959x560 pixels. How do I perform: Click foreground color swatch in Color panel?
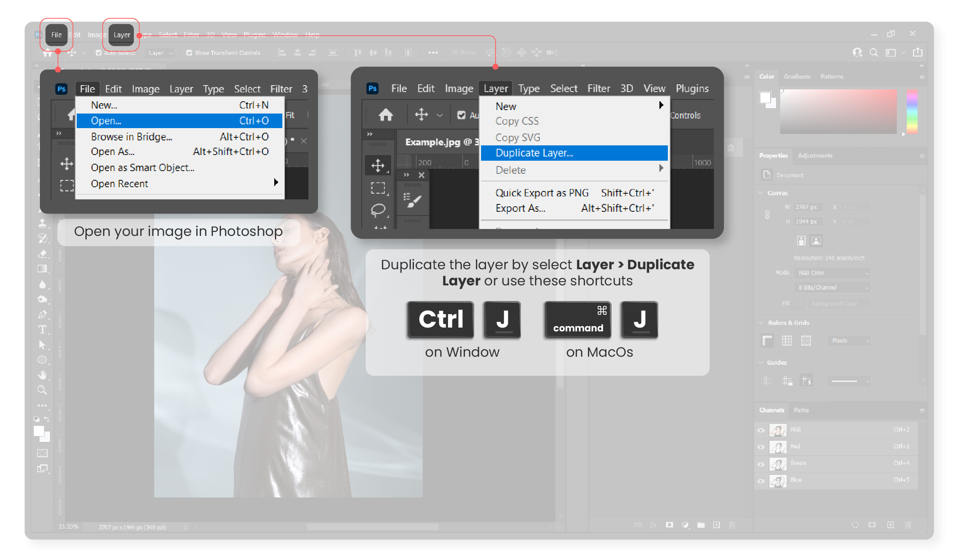coord(765,97)
